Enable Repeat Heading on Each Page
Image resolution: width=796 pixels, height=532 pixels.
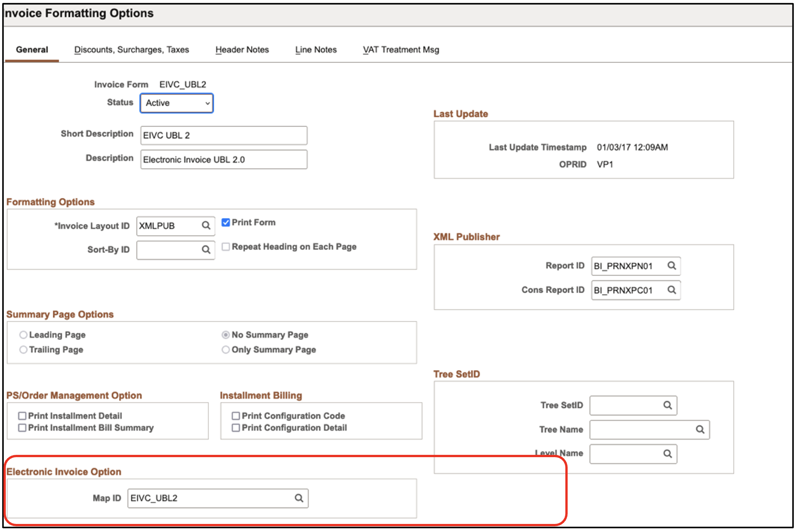click(225, 246)
